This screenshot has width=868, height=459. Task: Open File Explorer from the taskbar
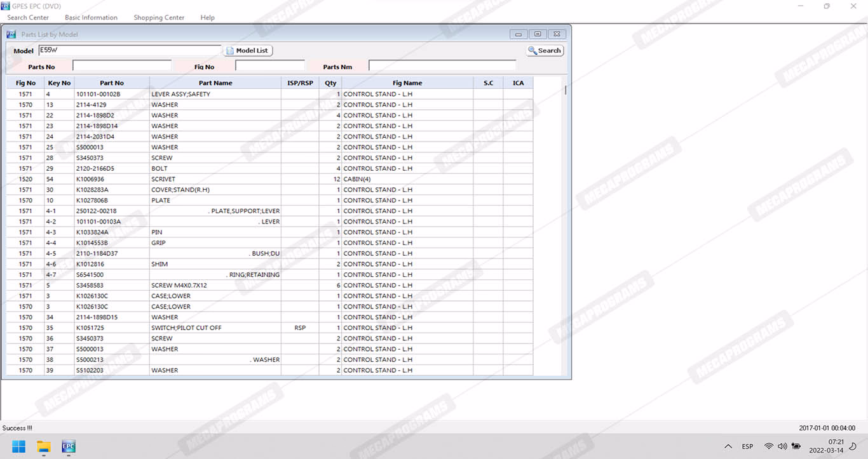click(43, 446)
